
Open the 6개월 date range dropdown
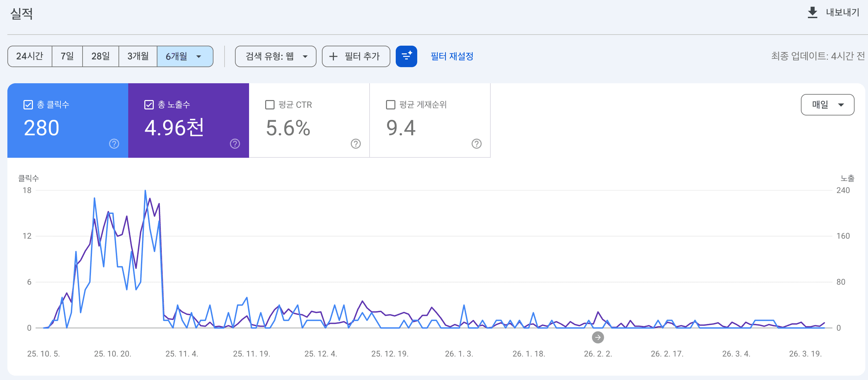pyautogui.click(x=185, y=56)
